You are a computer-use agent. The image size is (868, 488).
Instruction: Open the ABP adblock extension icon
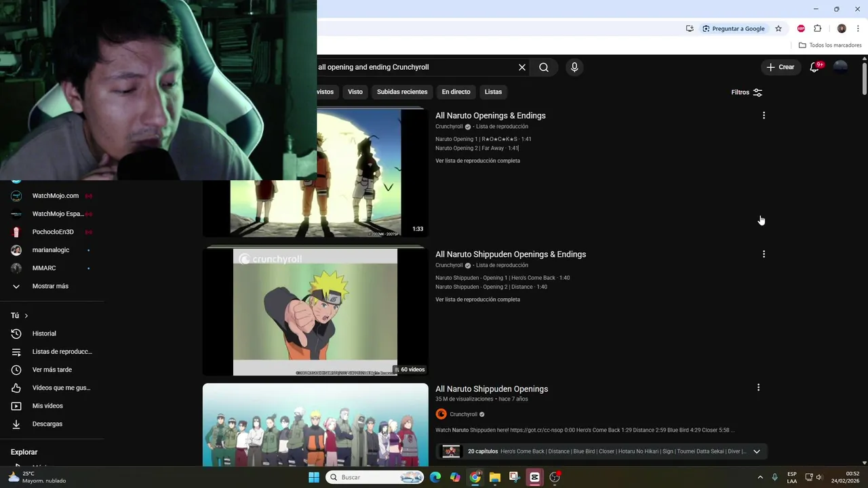tap(801, 28)
